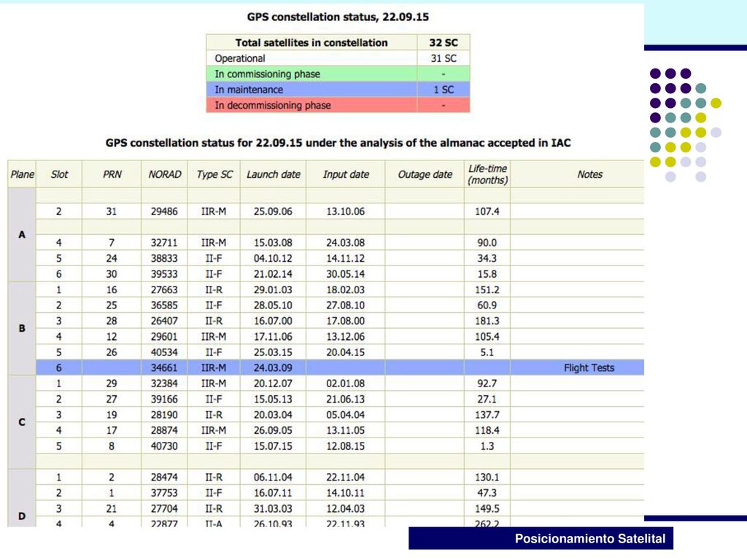Click launch date 04.10.12
The height and width of the screenshot is (560, 747).
pyautogui.click(x=273, y=258)
